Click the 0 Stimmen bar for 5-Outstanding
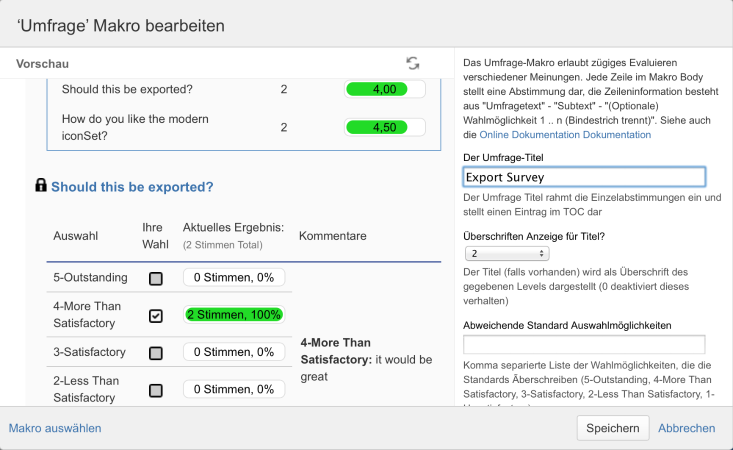Viewport: 733px width, 450px height. coord(234,277)
